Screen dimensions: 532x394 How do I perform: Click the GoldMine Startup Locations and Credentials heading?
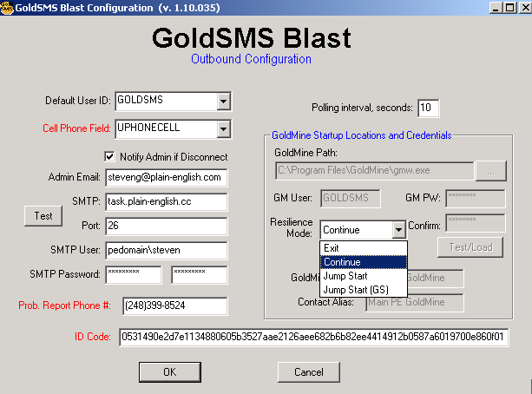point(362,135)
